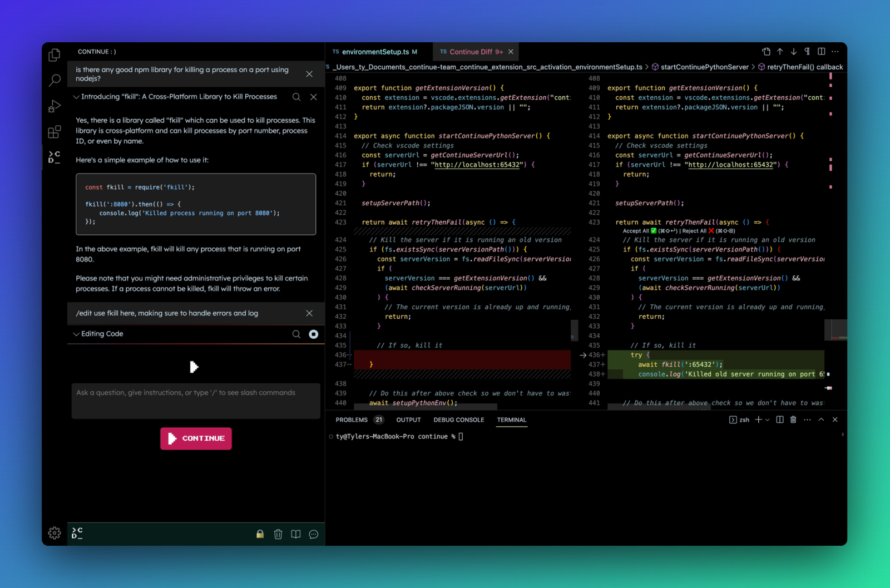This screenshot has height=588, width=890.
Task: Collapse the "Introducing fkill" answer section
Action: point(76,97)
